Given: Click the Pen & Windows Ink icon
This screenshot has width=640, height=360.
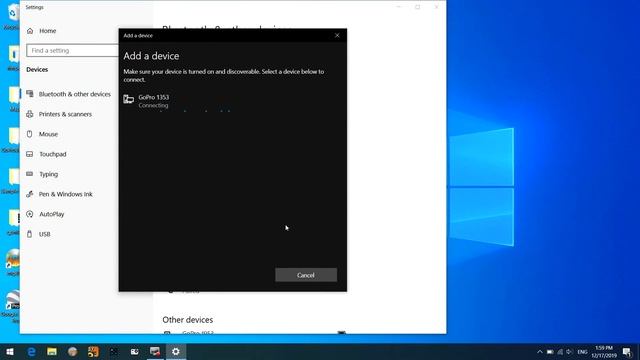Looking at the screenshot, I should [x=29, y=194].
